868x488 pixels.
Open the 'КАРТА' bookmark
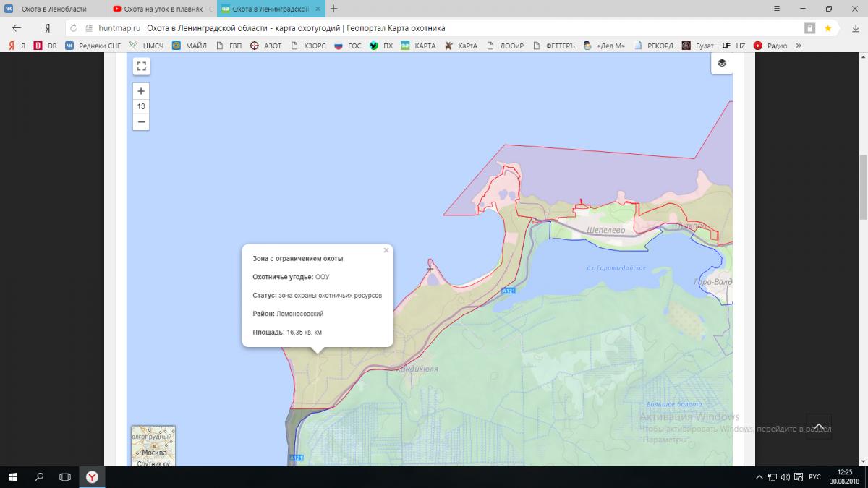(419, 46)
